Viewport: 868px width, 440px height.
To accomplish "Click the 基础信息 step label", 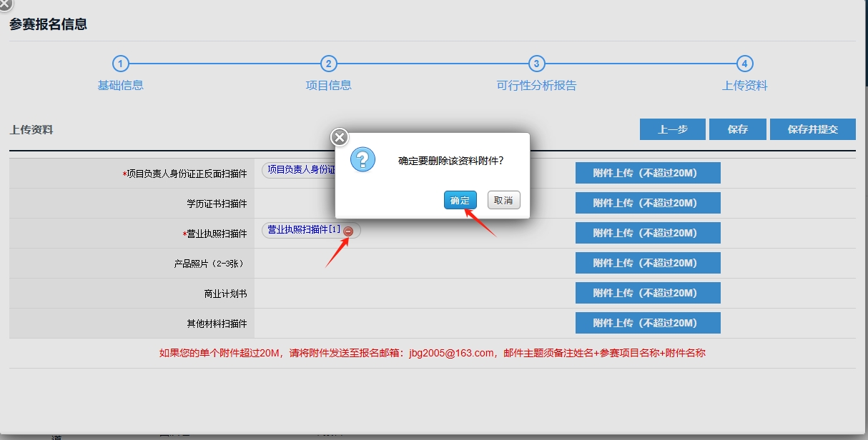I will pyautogui.click(x=121, y=85).
